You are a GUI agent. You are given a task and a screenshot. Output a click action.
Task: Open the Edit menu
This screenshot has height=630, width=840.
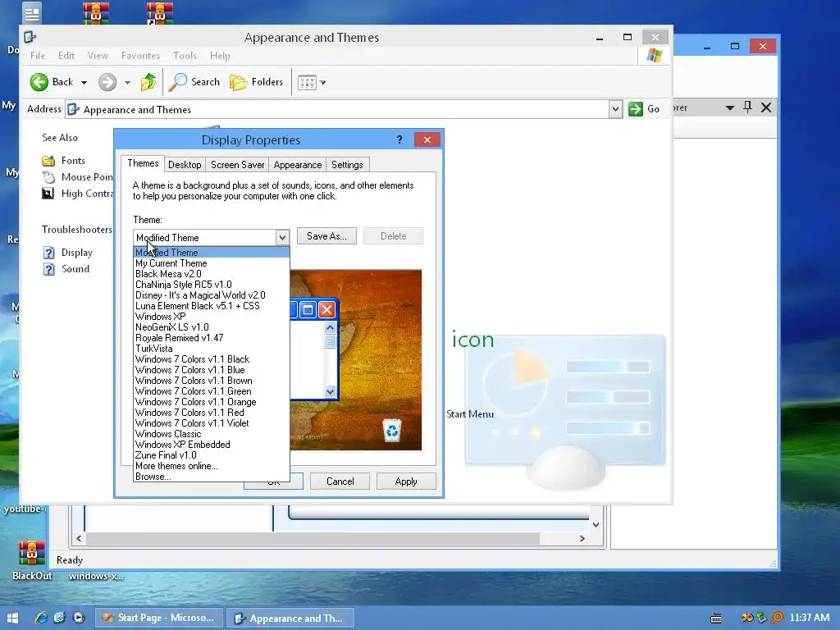tap(66, 56)
